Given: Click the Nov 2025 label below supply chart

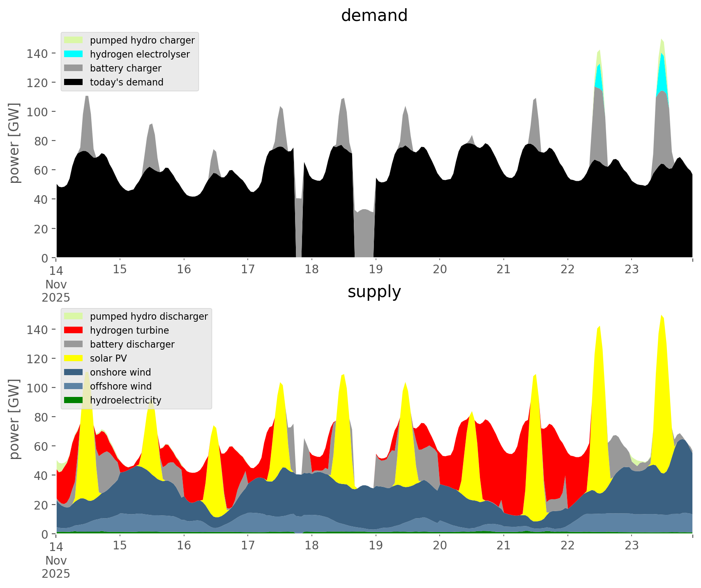Looking at the screenshot, I should pos(56,567).
